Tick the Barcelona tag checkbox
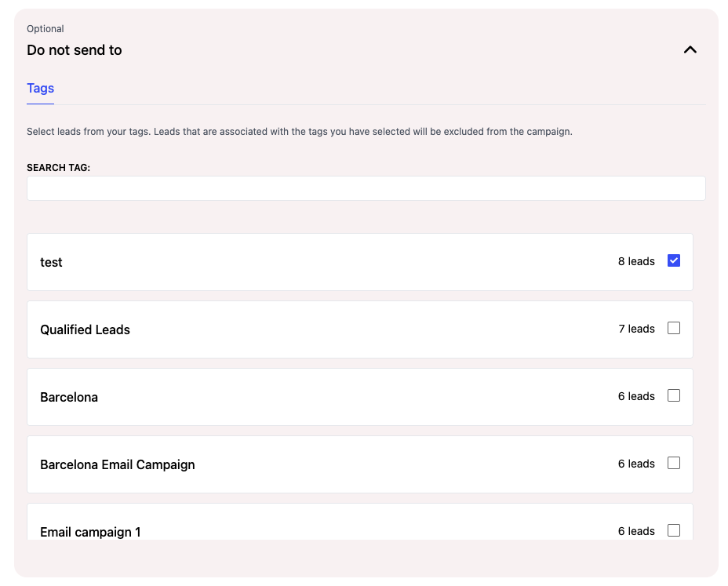The height and width of the screenshot is (586, 728). [x=674, y=395]
